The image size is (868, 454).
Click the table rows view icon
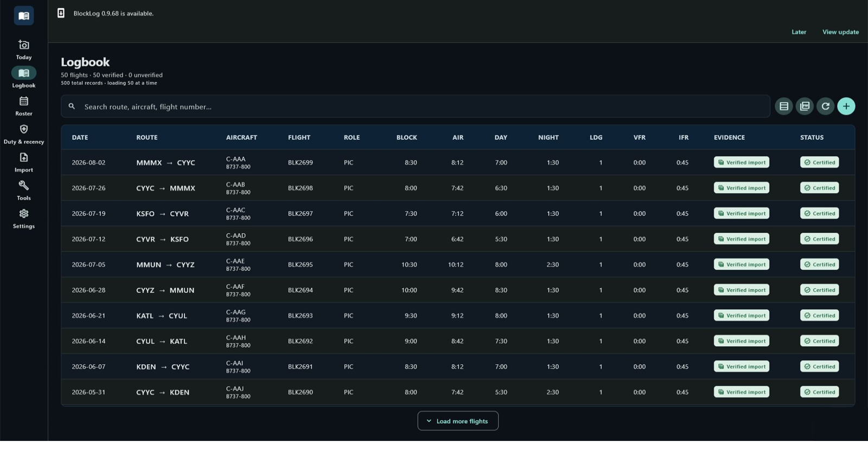point(784,106)
